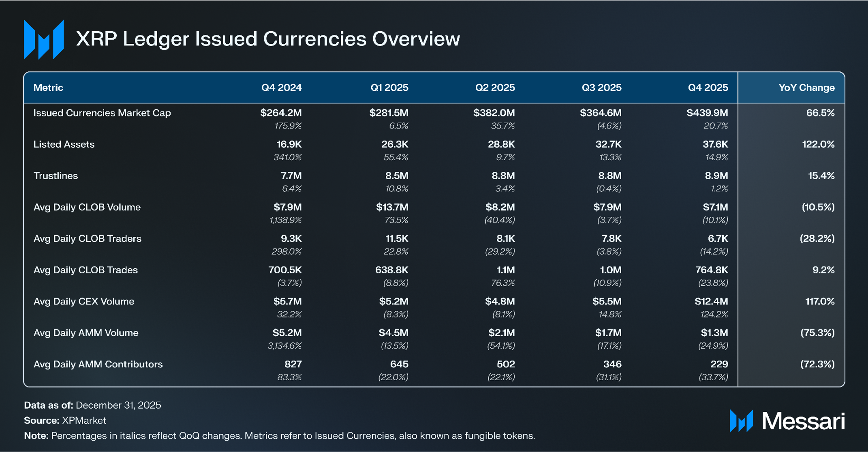
Task: Select Avg Daily CLOB Volume label
Action: [87, 207]
